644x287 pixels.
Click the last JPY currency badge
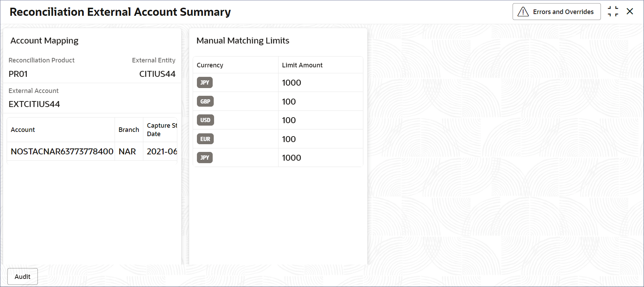tap(205, 158)
